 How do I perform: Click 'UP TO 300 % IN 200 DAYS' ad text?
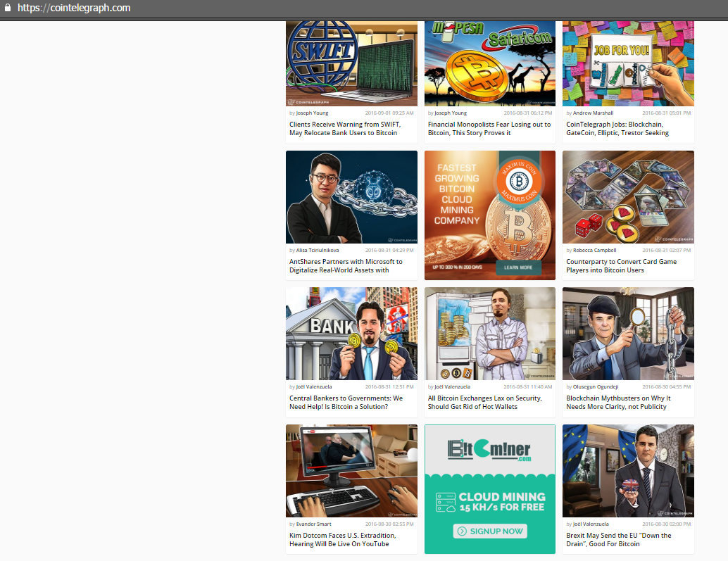click(x=458, y=267)
